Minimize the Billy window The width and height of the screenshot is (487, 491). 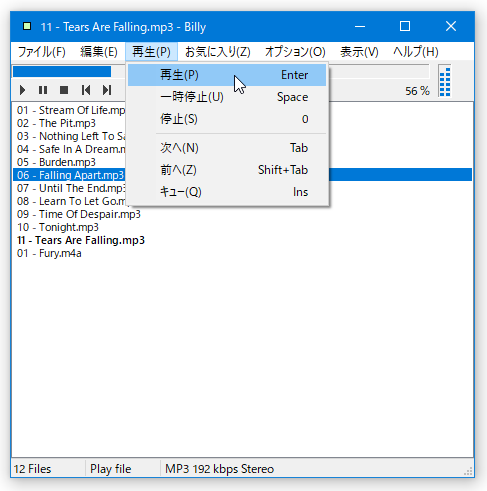click(x=360, y=26)
